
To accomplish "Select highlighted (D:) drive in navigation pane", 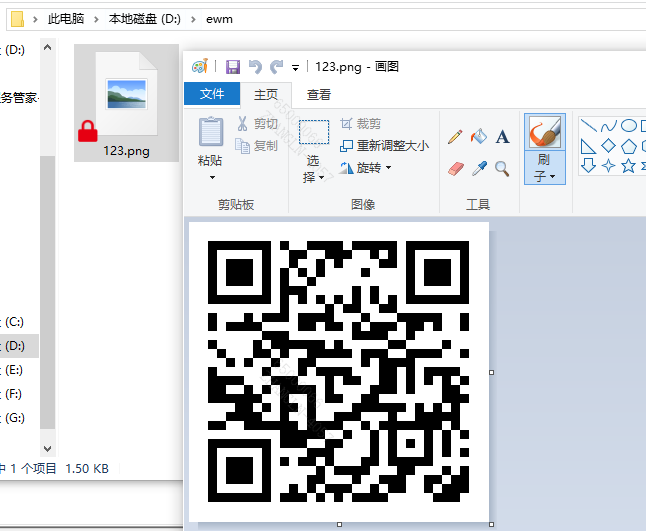I will pos(19,346).
